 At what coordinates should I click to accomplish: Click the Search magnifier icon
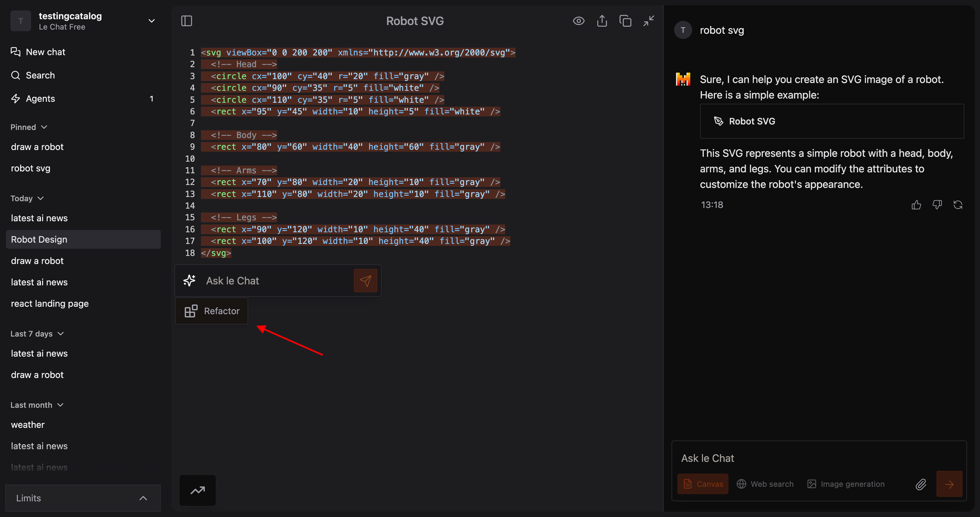(16, 75)
